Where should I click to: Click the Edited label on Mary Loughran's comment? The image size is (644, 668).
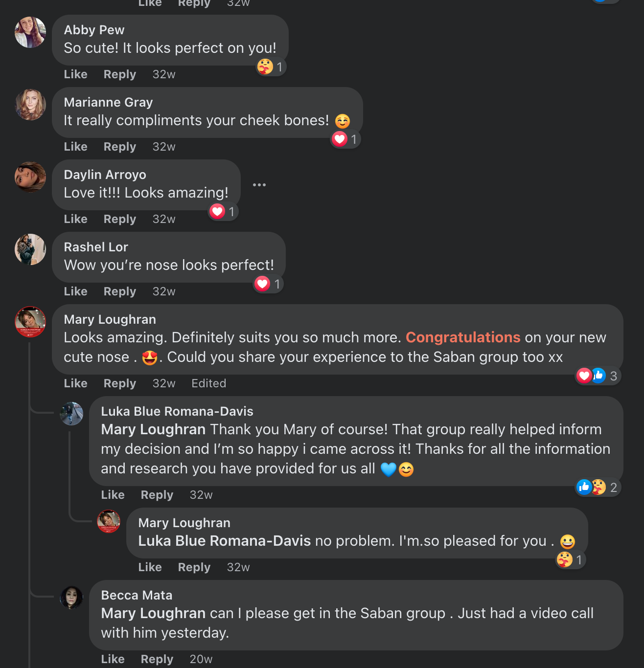[x=209, y=383]
